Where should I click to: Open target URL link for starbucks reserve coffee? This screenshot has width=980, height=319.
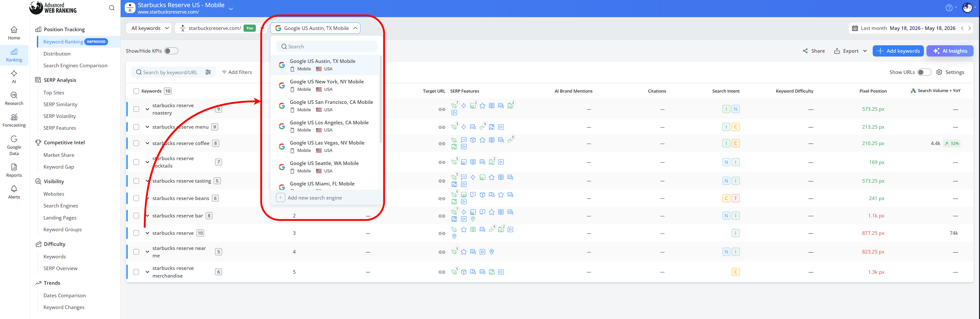point(442,144)
